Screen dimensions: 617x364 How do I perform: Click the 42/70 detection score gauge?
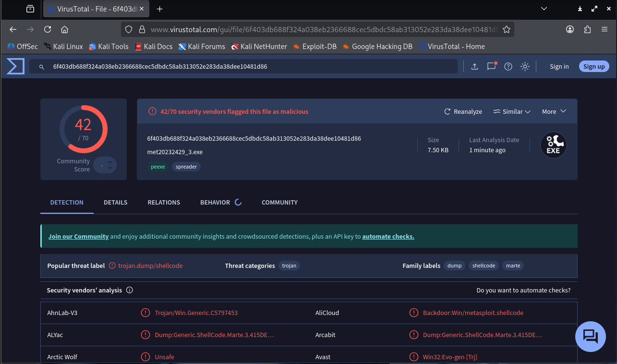click(84, 129)
